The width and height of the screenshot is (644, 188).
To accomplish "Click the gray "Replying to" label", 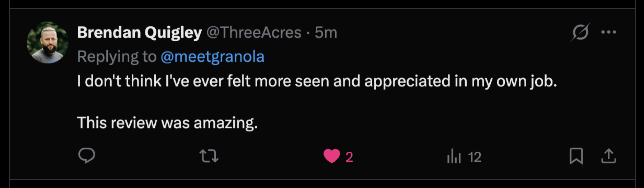I will (x=117, y=57).
